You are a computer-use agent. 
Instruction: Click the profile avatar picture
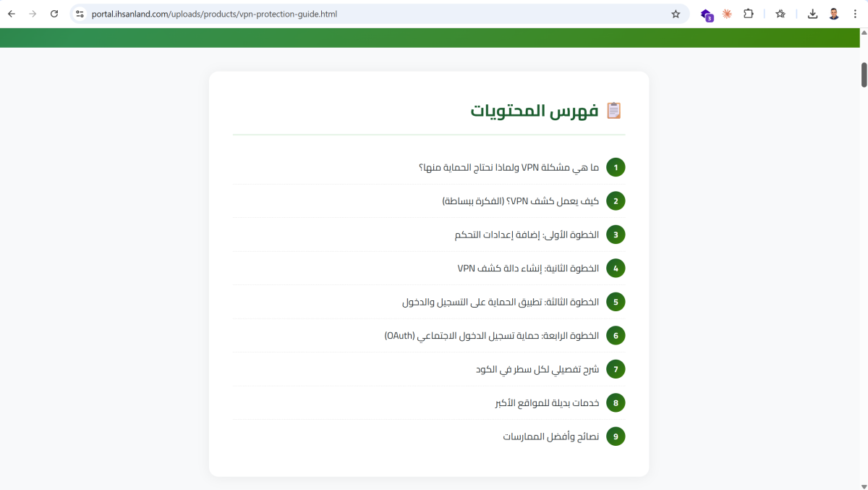834,14
